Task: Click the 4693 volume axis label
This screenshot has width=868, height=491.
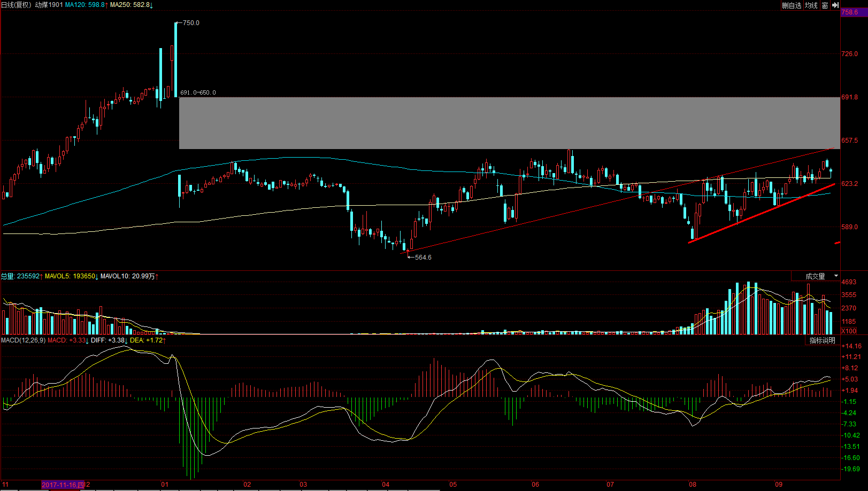Action: coord(849,282)
